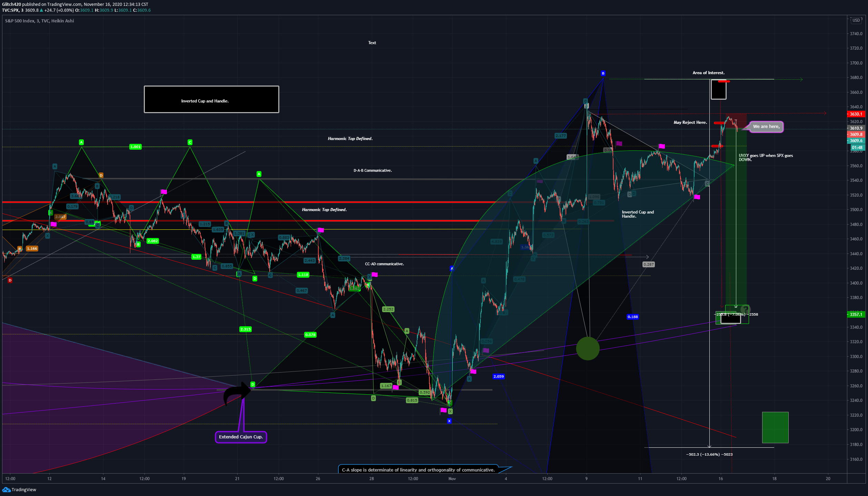Click the 3740.0 price axis label
The image size is (868, 496).
coord(856,34)
